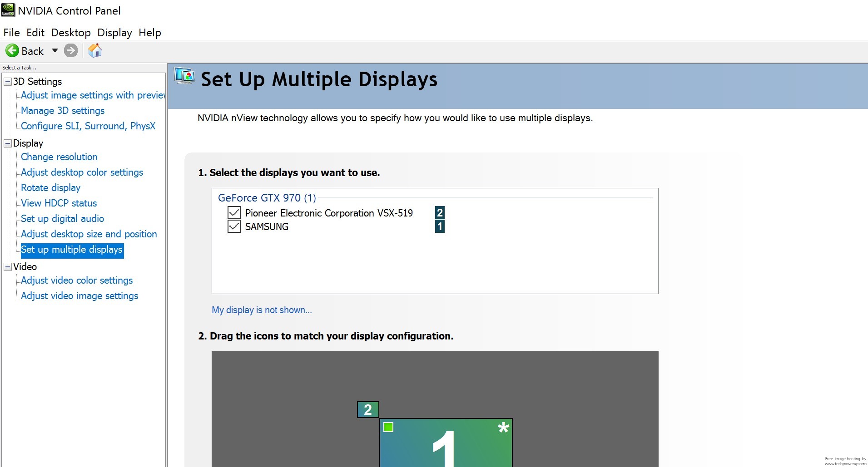The image size is (868, 467).
Task: Open Adjust desktop size and position
Action: click(x=89, y=234)
